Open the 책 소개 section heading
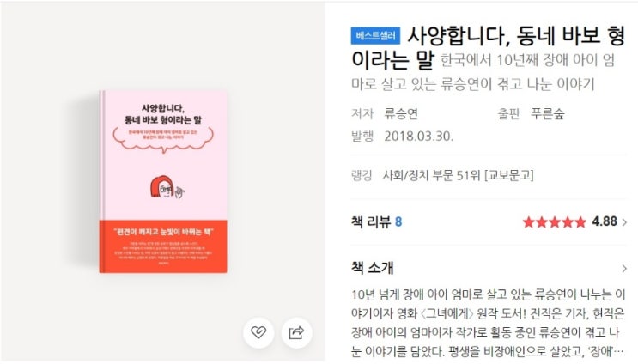The width and height of the screenshot is (638, 364). (x=373, y=268)
